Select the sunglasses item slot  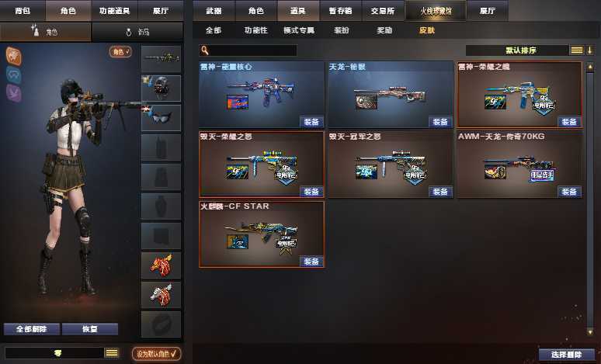(161, 118)
